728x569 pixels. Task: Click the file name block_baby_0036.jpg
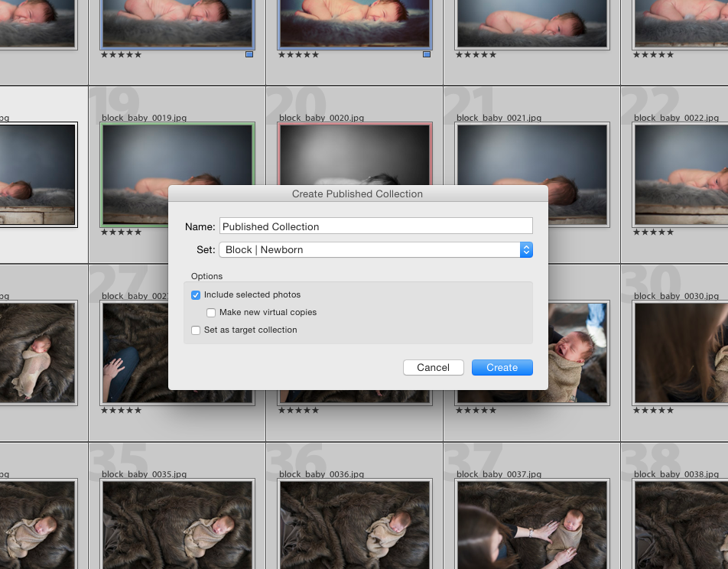[321, 474]
